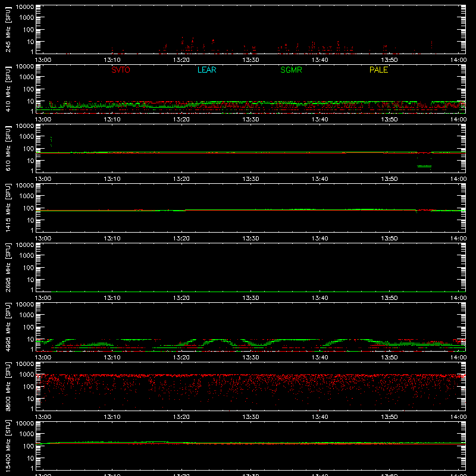Click the 14:00 label under the 1415 MHz panel
Viewport: 476px width, 476px height.
[458, 239]
